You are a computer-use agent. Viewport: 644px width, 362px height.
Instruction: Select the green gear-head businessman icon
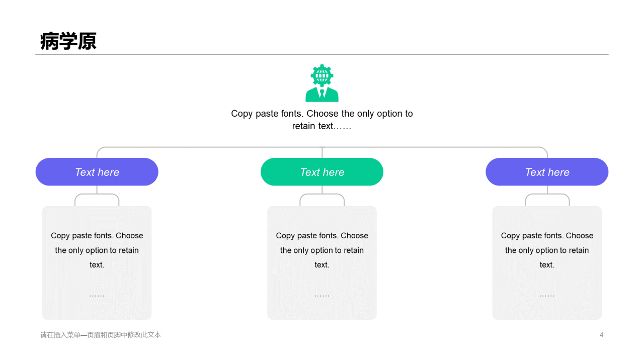322,83
